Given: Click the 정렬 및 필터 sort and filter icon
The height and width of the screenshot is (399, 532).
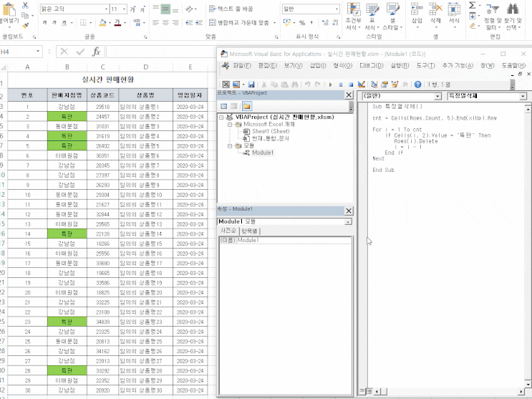Looking at the screenshot, I should click(492, 9).
